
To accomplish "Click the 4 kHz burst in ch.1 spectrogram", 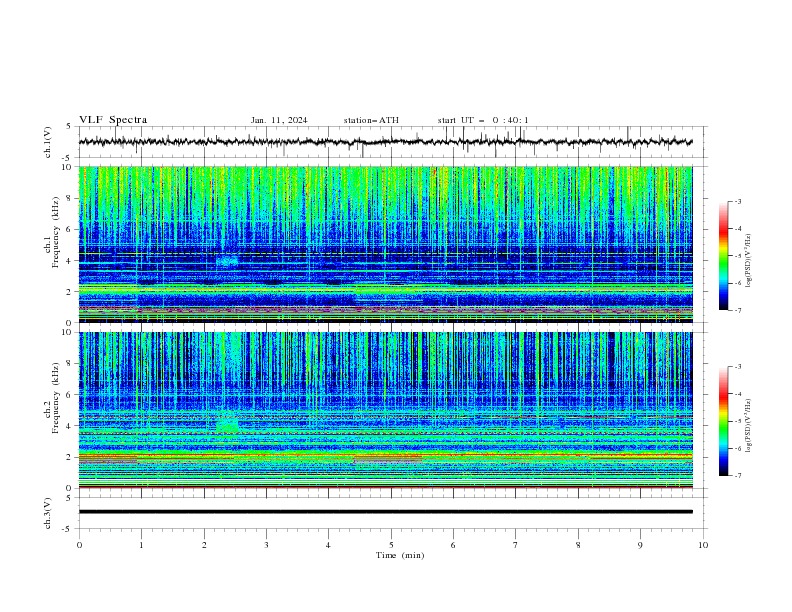I will 227,261.
